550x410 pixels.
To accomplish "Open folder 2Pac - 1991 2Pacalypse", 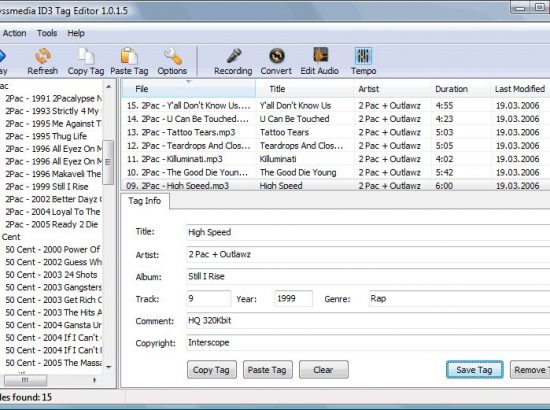I will (x=54, y=99).
